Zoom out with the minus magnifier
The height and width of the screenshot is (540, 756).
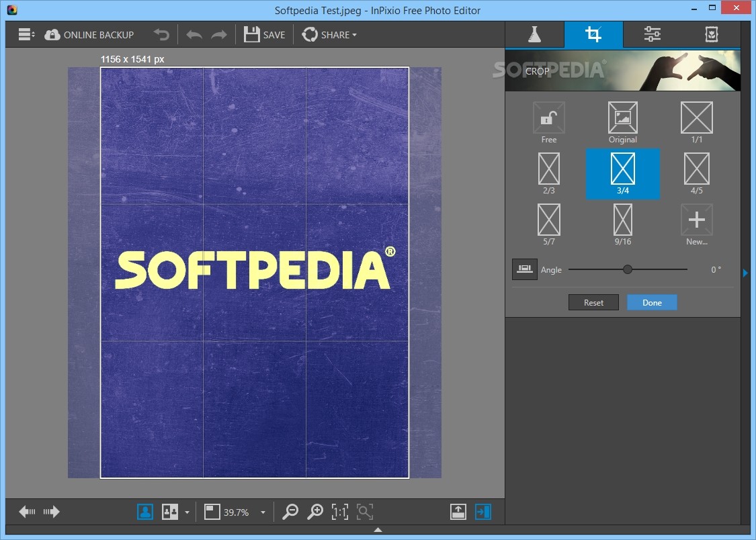[290, 512]
